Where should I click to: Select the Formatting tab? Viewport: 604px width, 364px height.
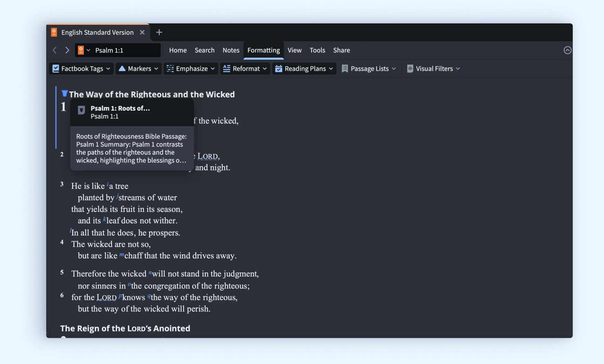click(x=264, y=50)
